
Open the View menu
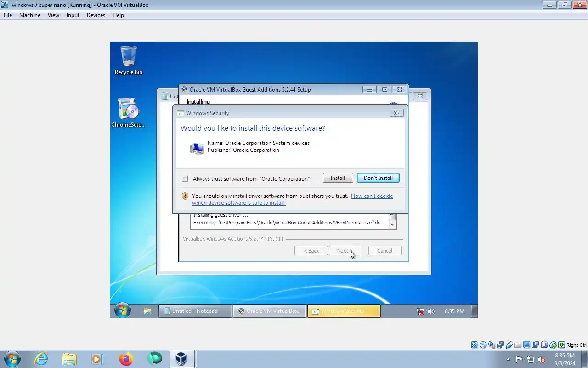[53, 15]
